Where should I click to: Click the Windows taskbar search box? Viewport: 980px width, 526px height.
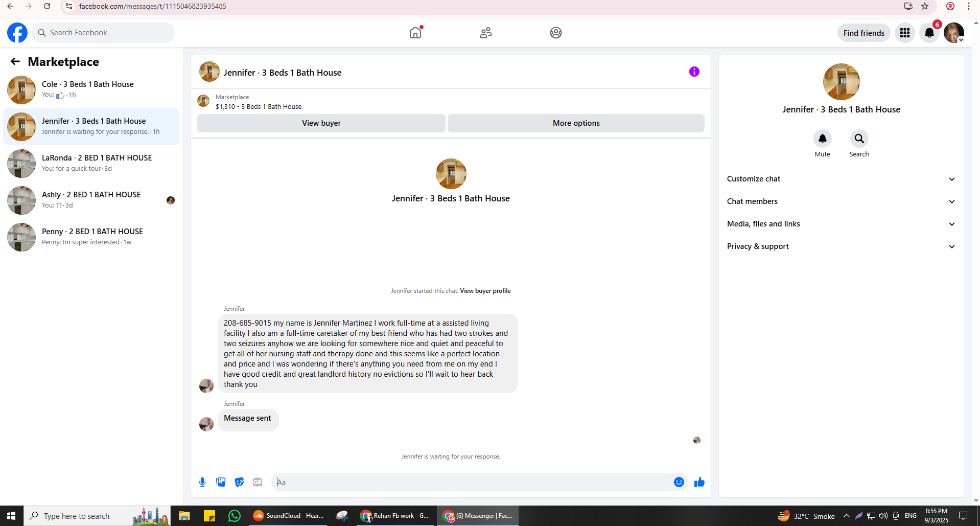[x=97, y=516]
